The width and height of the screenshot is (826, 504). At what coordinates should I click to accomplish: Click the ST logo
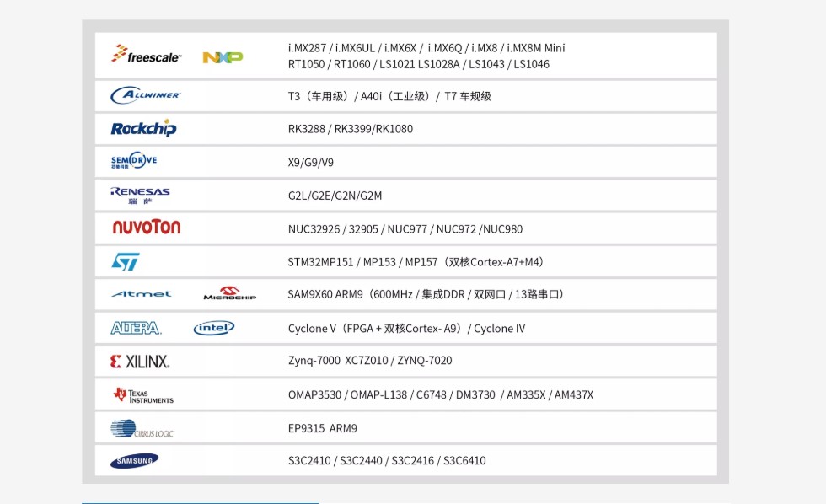tap(126, 261)
